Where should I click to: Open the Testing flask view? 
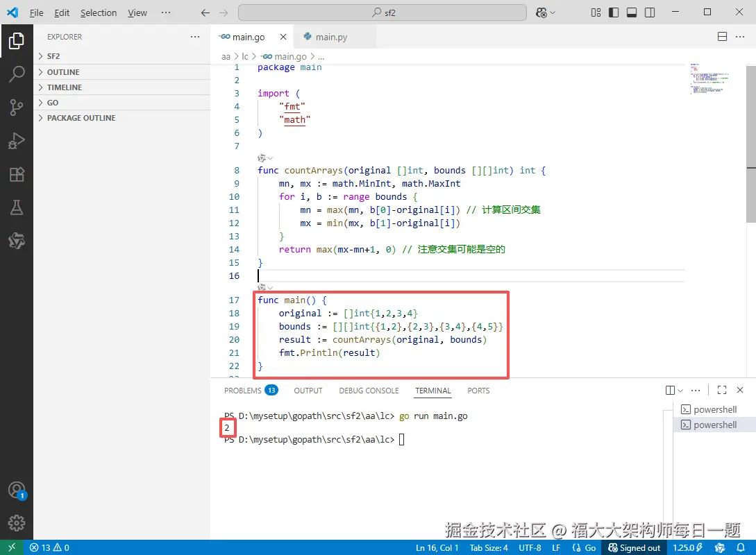[x=17, y=207]
